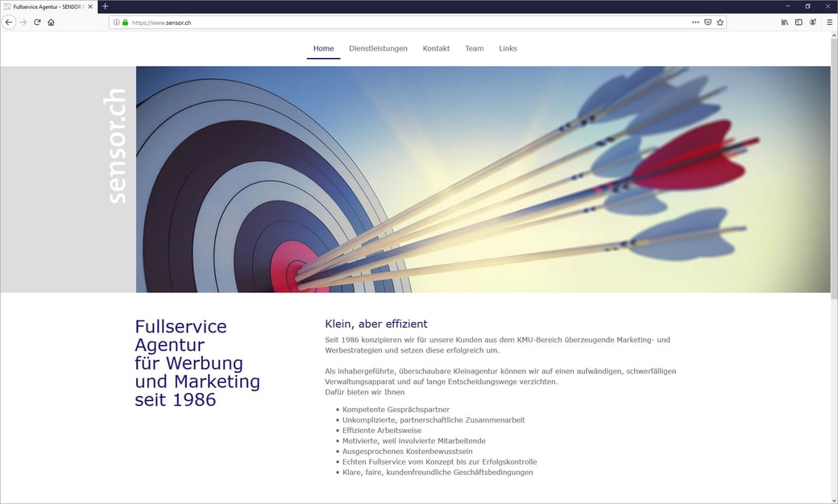The image size is (838, 504).
Task: Open the customize toolbar lines menu
Action: coord(829,23)
